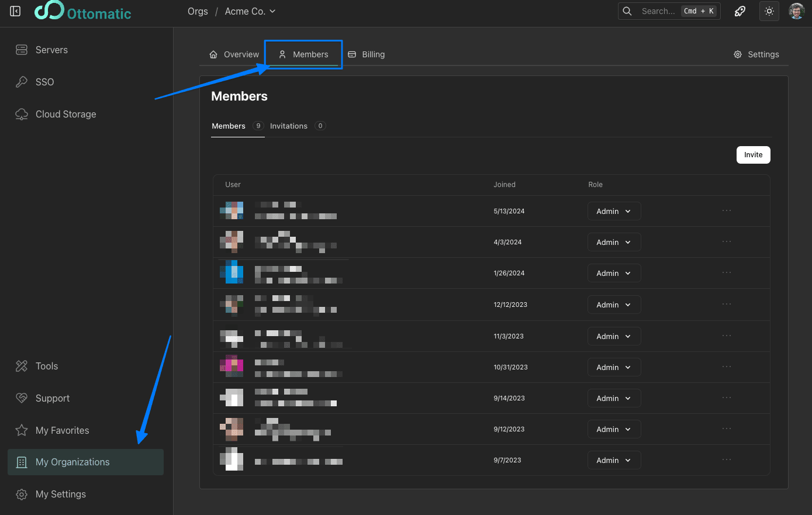This screenshot has height=515, width=812.
Task: Open organization Settings link
Action: (x=756, y=54)
